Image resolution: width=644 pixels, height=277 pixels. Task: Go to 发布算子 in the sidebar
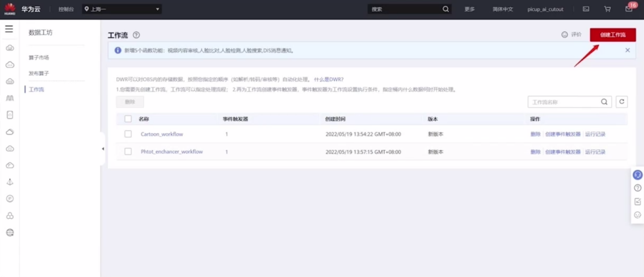click(x=39, y=73)
